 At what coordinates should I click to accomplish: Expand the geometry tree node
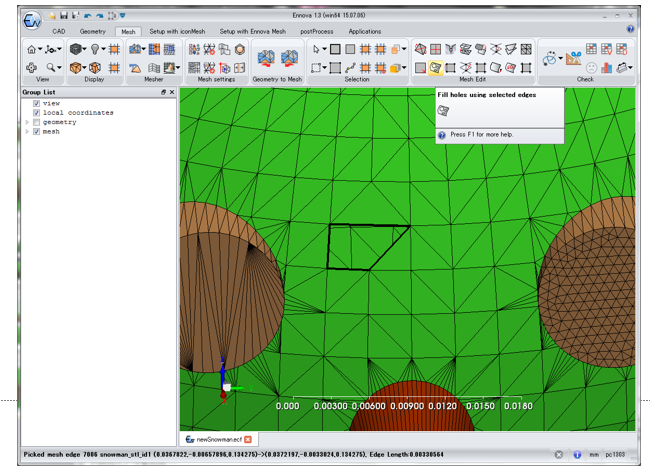27,122
